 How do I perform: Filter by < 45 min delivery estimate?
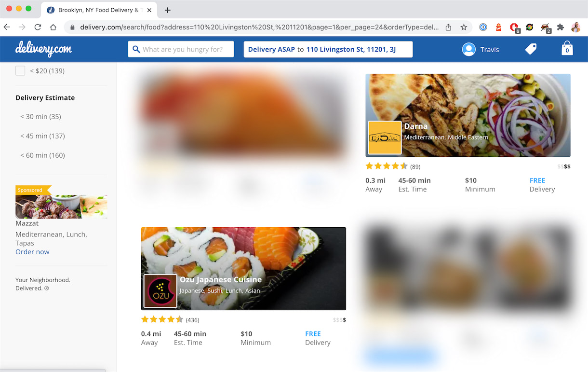[42, 136]
